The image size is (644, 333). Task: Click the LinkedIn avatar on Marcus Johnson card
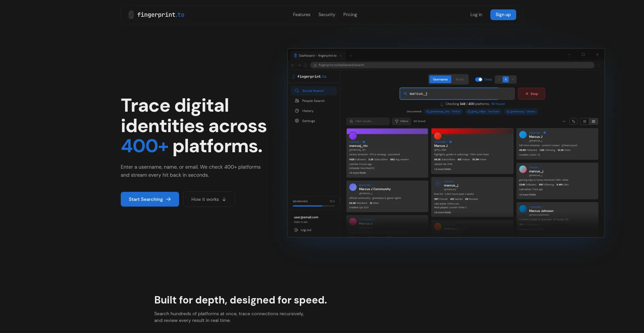pyautogui.click(x=523, y=209)
